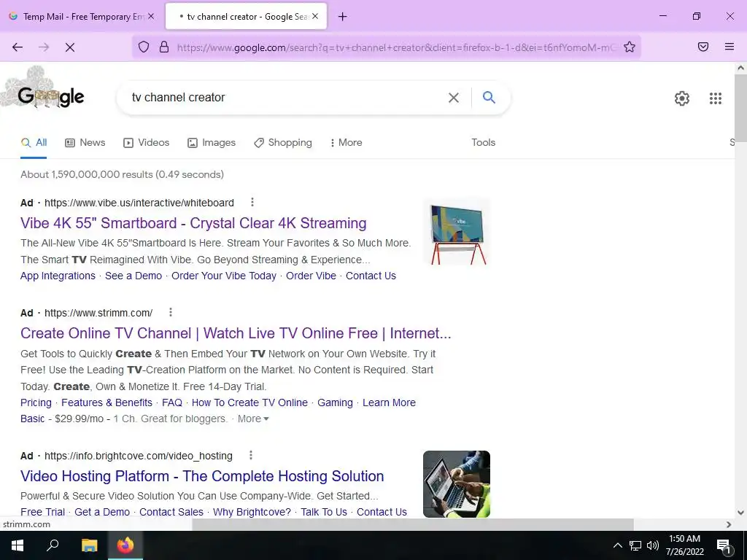The height and width of the screenshot is (560, 747).
Task: Open the Vibe smartboard thumbnail image
Action: (x=457, y=231)
